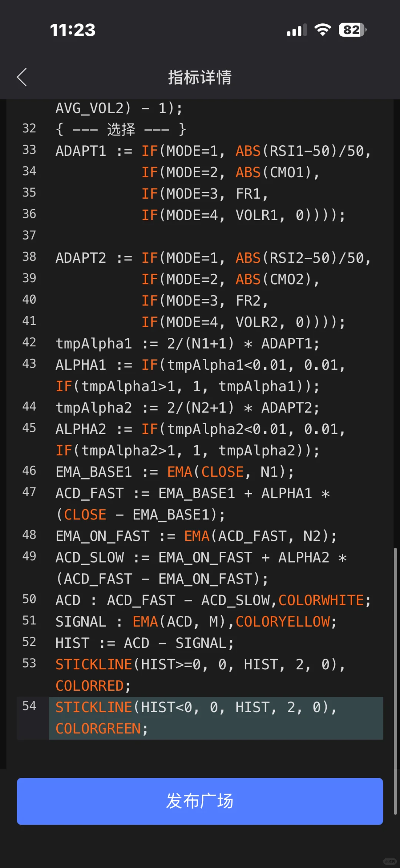Tap the HIST := ACD - SIGNAL line
The image size is (400, 868).
click(x=145, y=643)
